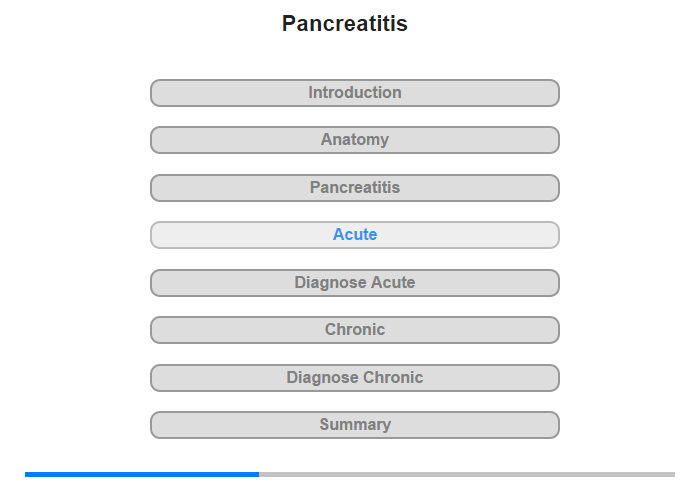Choose Diagnose Acute from the topic list
The height and width of the screenshot is (480, 700).
click(x=354, y=283)
